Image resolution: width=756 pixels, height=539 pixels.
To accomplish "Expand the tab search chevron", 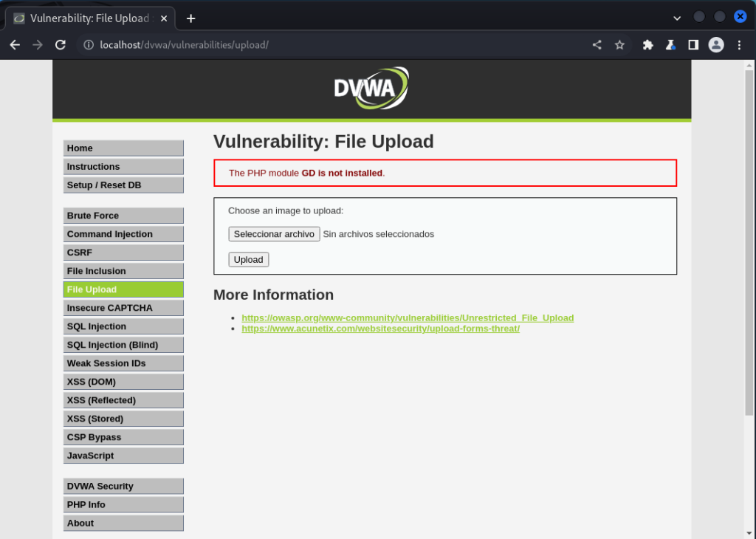I will coord(677,18).
